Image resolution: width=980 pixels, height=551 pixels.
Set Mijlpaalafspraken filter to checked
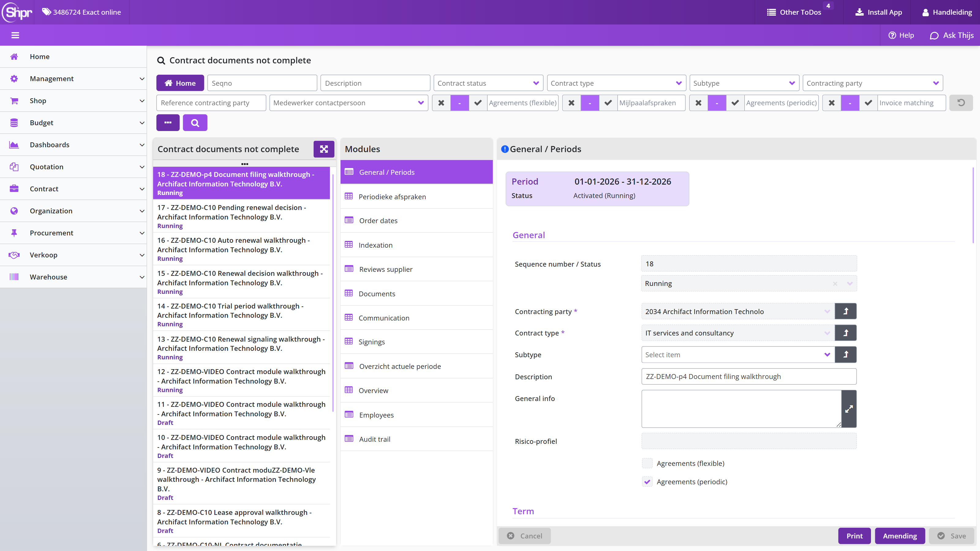(x=608, y=103)
